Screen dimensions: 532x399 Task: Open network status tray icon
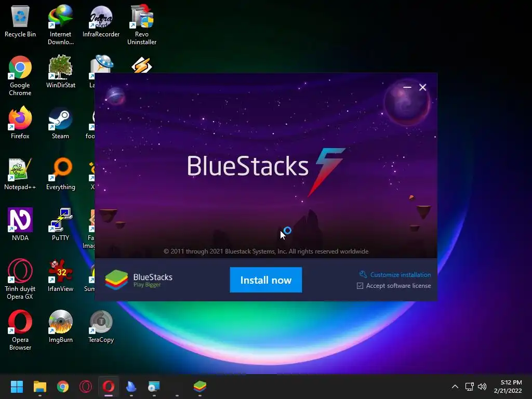(469, 387)
